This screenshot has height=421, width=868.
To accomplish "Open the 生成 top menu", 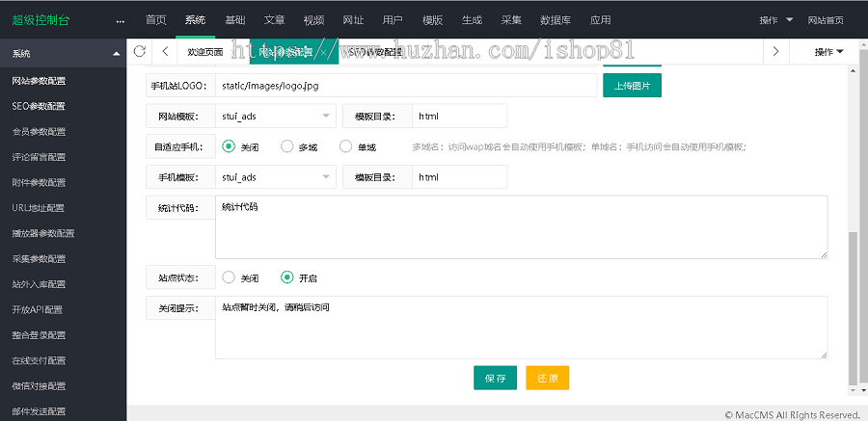I will [472, 20].
